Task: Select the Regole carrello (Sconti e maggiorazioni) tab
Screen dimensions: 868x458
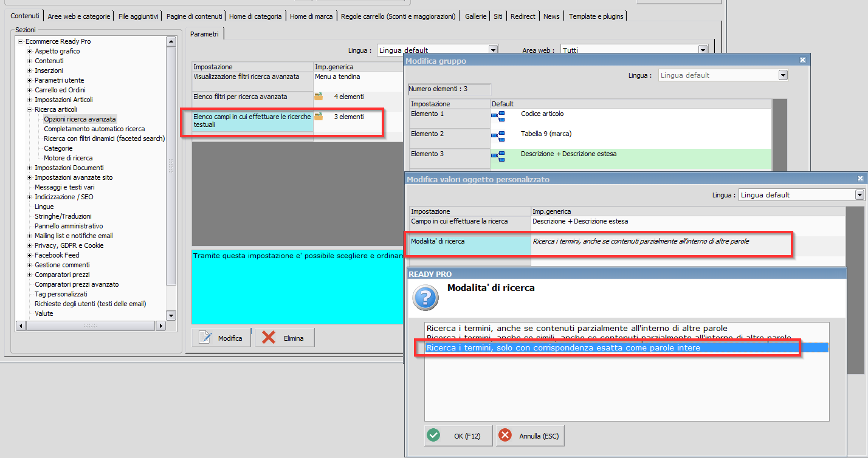Action: point(398,16)
